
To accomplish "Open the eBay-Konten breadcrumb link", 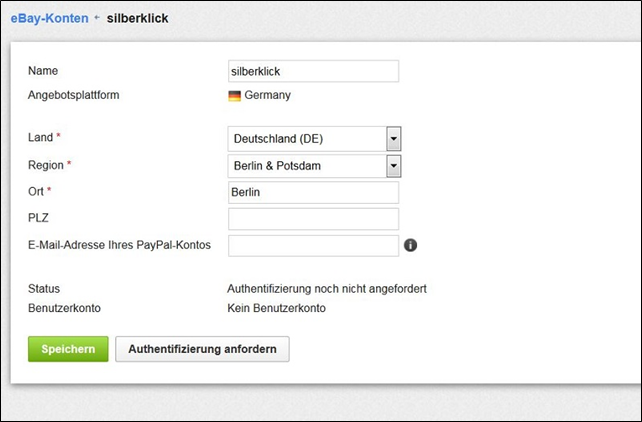I will coord(50,18).
